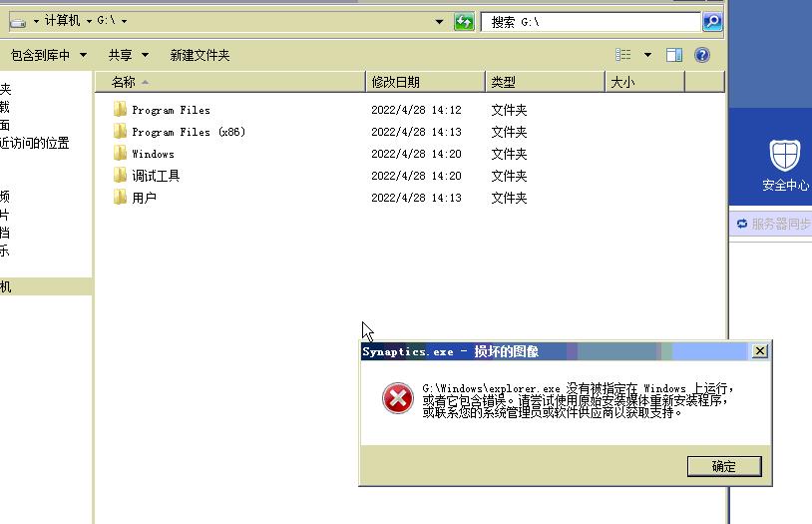Select the Windows folder icon

click(x=120, y=153)
